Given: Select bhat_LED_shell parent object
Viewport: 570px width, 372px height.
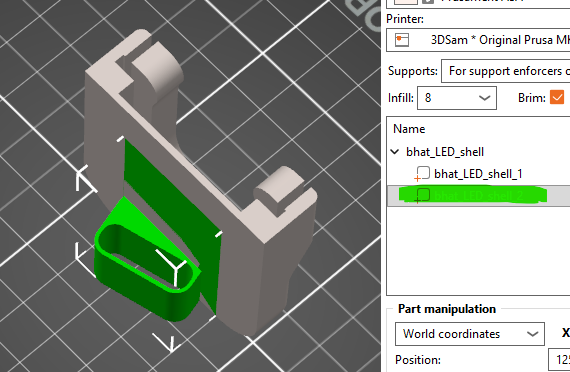Looking at the screenshot, I should [x=445, y=152].
